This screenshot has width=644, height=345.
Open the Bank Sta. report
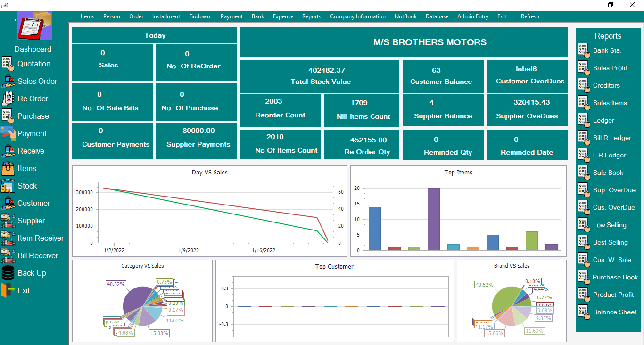tap(607, 50)
